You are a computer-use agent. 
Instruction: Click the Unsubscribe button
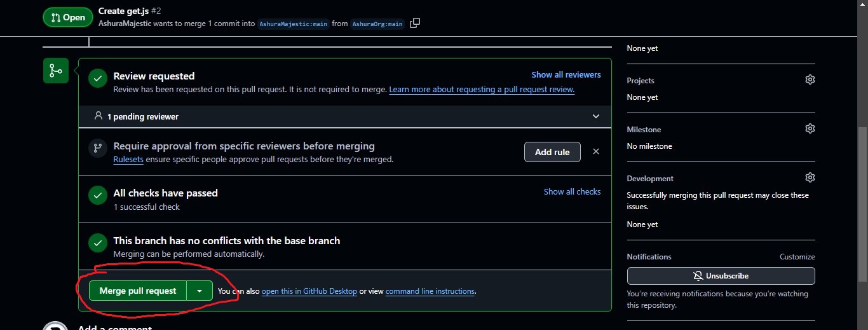(x=721, y=275)
